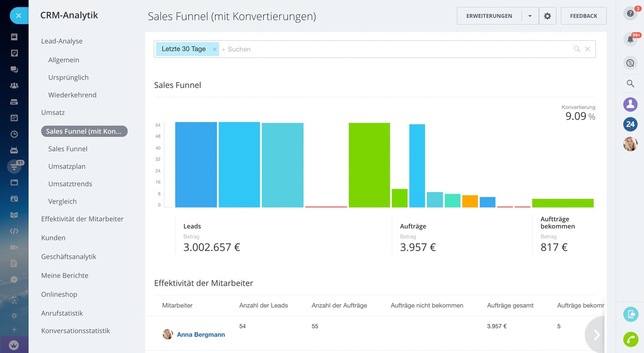
Task: Close the left slider panel with X
Action: pos(18,16)
